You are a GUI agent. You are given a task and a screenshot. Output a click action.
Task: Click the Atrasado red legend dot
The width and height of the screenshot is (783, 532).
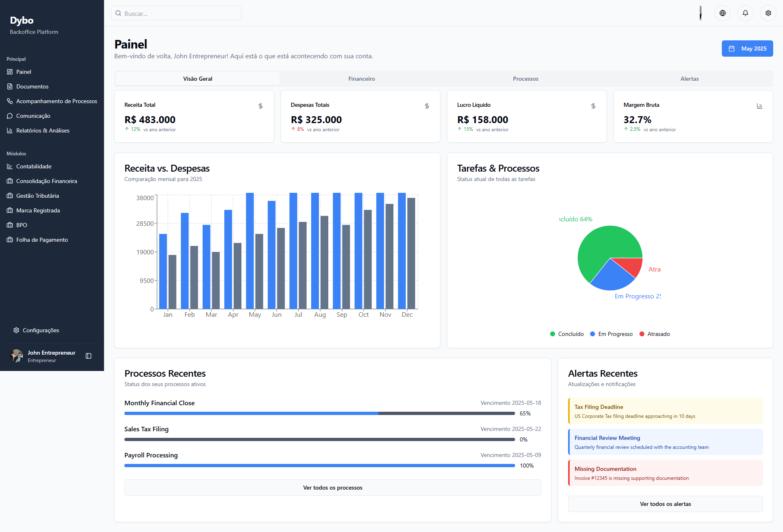click(642, 334)
